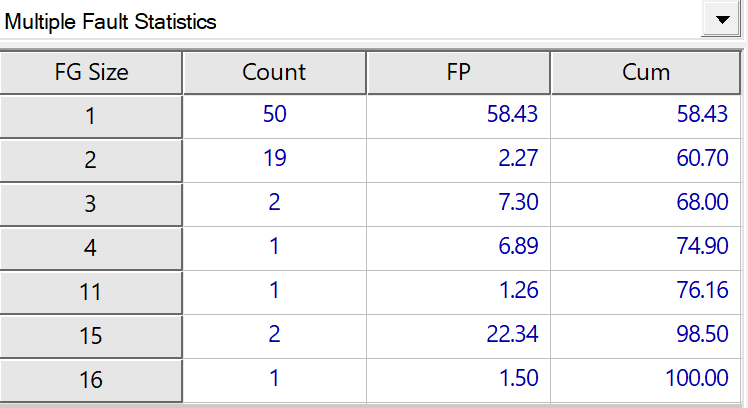
Task: Select the FP cell with value 7.30
Action: 517,203
